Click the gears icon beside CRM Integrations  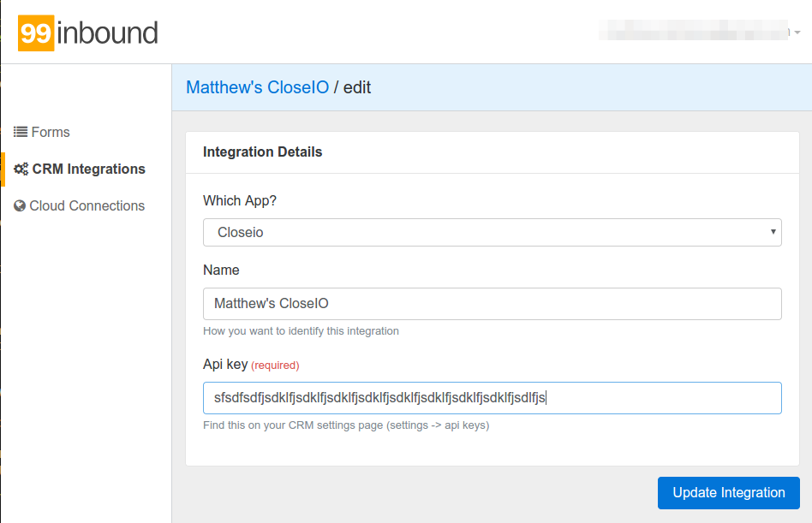point(21,169)
